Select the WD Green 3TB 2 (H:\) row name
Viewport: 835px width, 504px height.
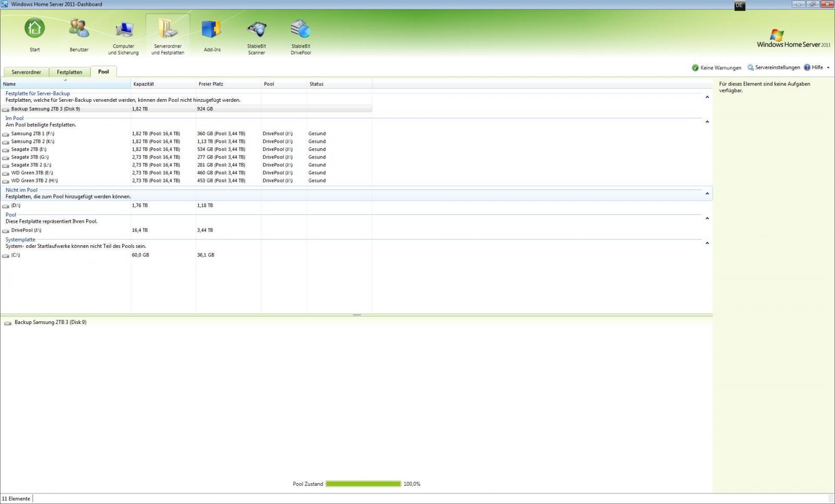tap(34, 181)
